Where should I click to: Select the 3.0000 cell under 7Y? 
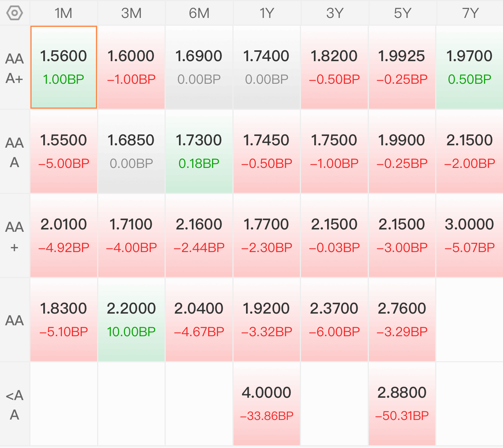(470, 236)
